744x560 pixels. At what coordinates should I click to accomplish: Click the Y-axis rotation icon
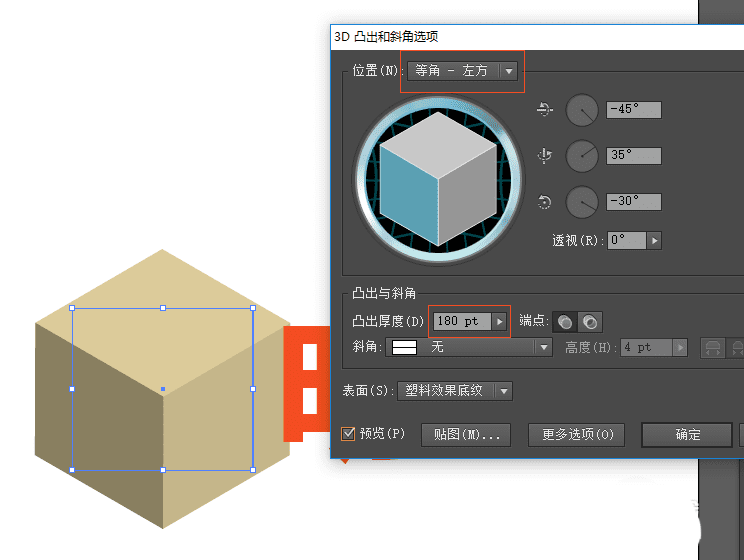(x=544, y=156)
